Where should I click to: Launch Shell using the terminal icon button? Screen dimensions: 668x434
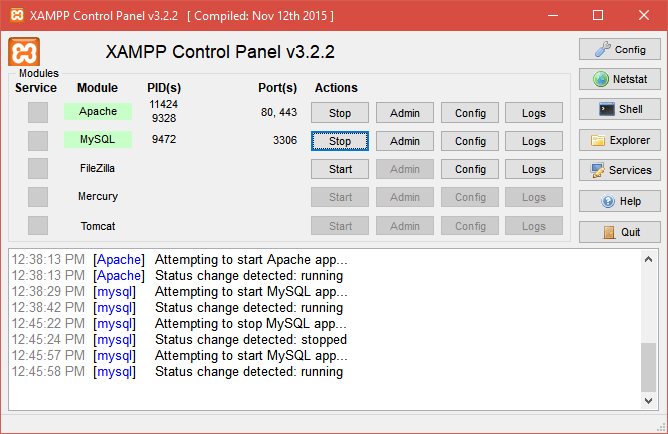(x=619, y=109)
